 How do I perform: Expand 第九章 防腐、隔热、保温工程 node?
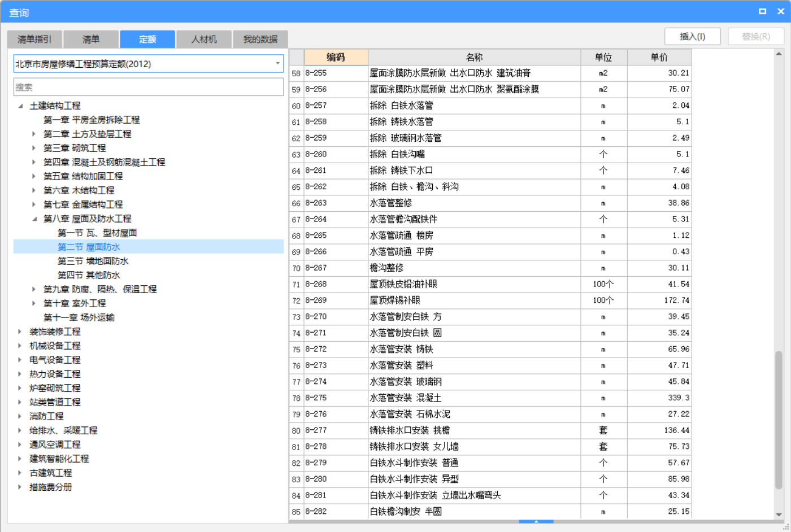34,289
